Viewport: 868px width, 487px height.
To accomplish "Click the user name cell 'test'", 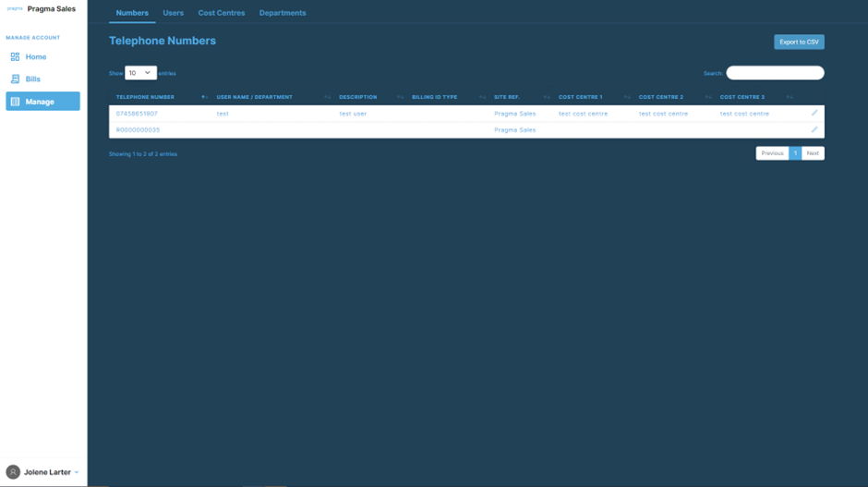I will click(223, 114).
